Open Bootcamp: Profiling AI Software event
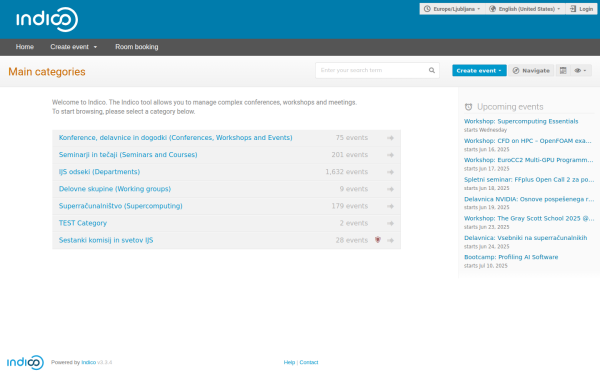The height and width of the screenshot is (375, 600). click(x=511, y=257)
